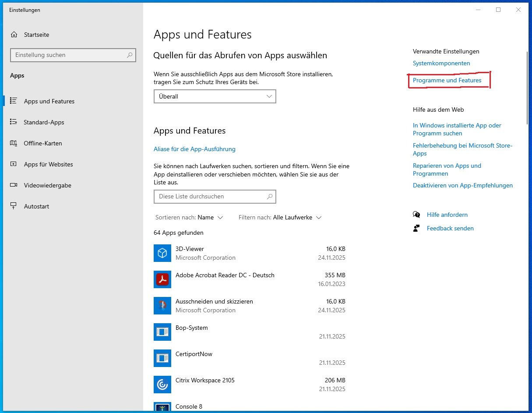Click the Ausschneiden und skizzieren icon
This screenshot has height=413, width=532.
[162, 306]
